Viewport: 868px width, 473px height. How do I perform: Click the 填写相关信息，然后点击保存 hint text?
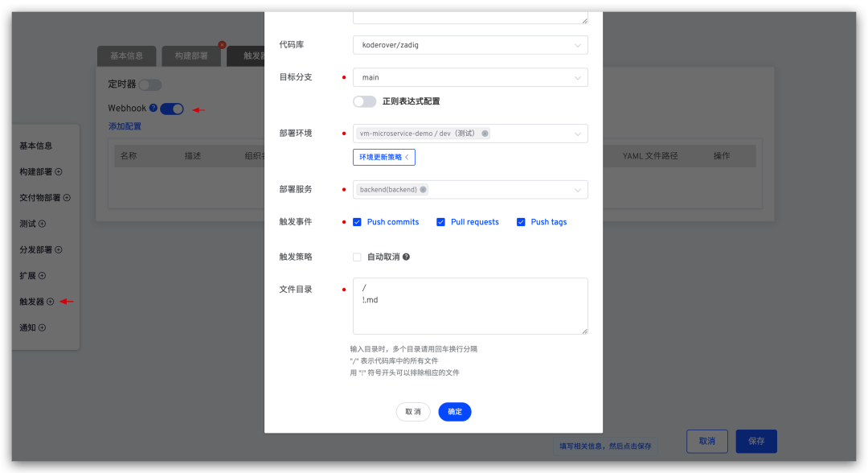(x=605, y=446)
